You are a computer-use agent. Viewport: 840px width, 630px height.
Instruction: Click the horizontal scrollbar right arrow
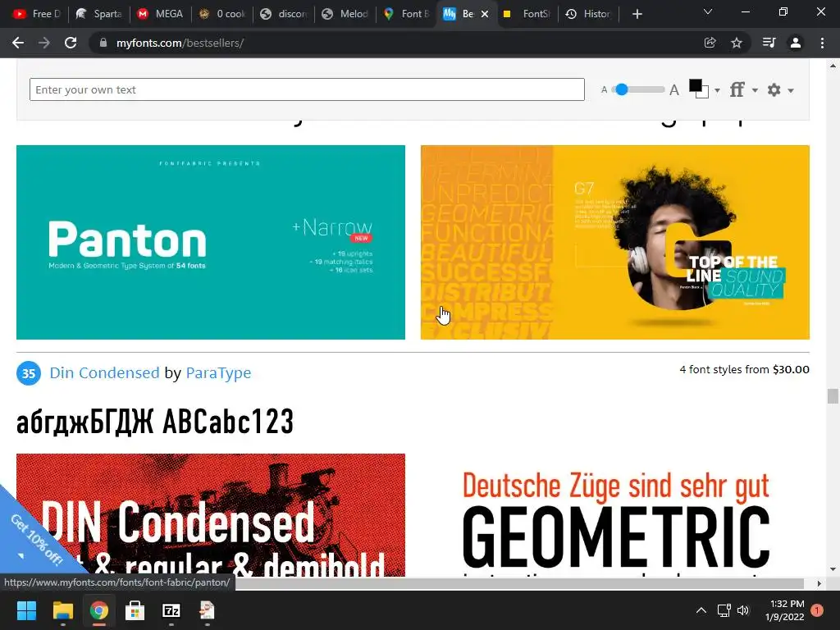tap(819, 583)
